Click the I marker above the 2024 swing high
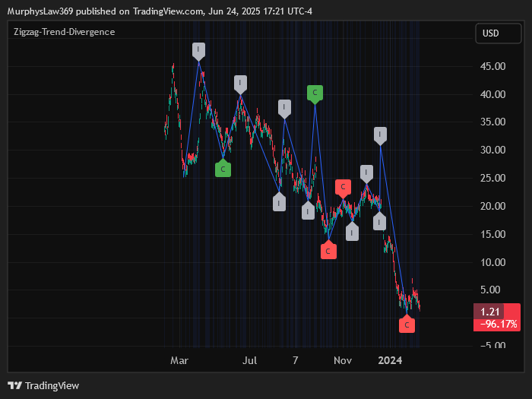Screen dimensions: 532x399 pos(380,135)
